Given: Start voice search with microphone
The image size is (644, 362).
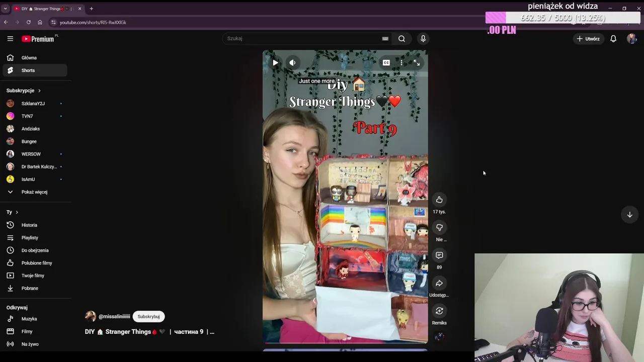Looking at the screenshot, I should (x=423, y=39).
